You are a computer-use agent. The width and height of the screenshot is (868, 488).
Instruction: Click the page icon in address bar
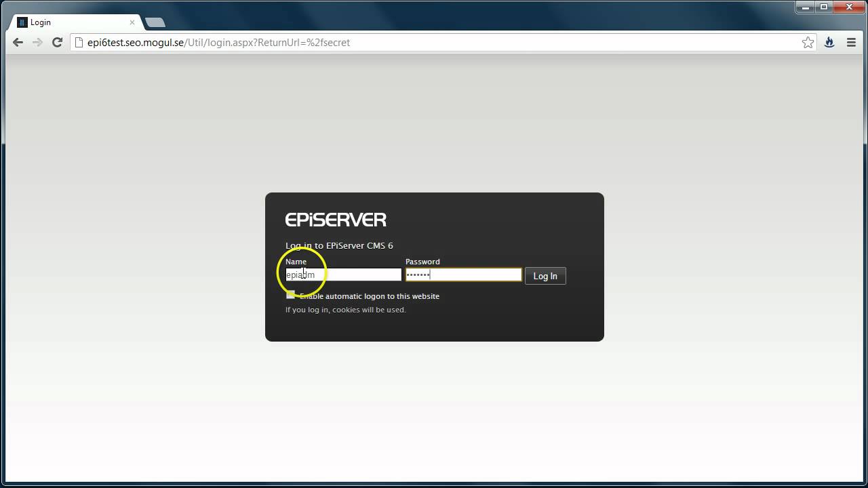pyautogui.click(x=79, y=42)
